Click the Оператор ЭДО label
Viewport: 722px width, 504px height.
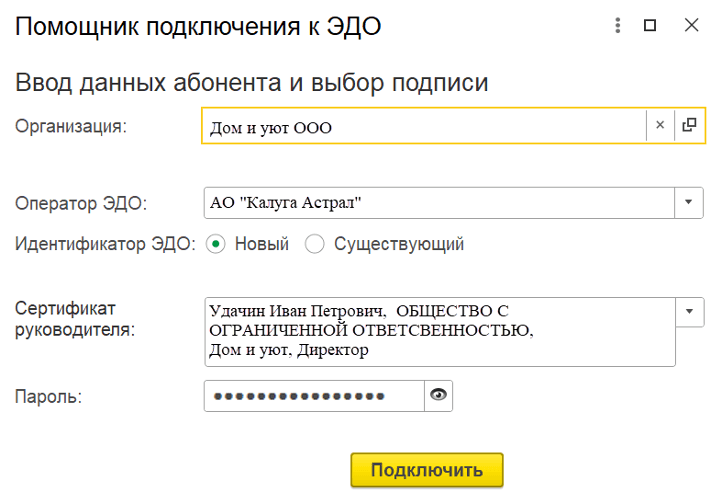click(x=81, y=203)
